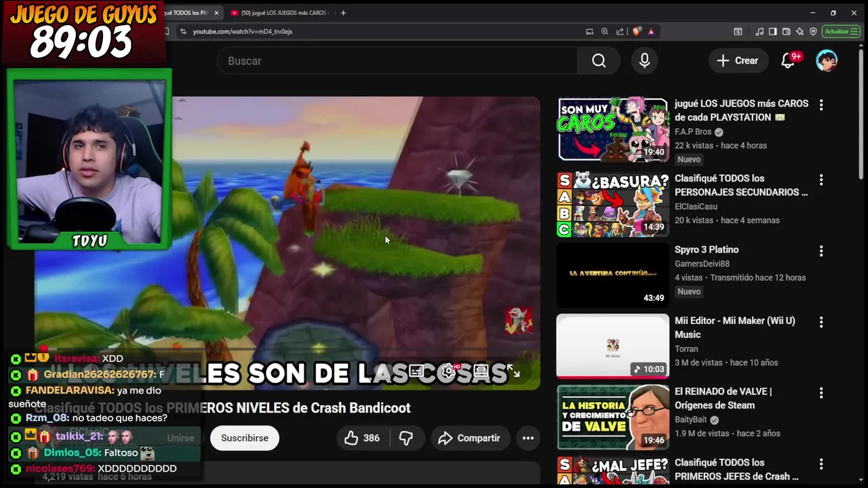This screenshot has width=868, height=488.
Task: Visit the F.A.P Bros channel name
Action: click(693, 132)
